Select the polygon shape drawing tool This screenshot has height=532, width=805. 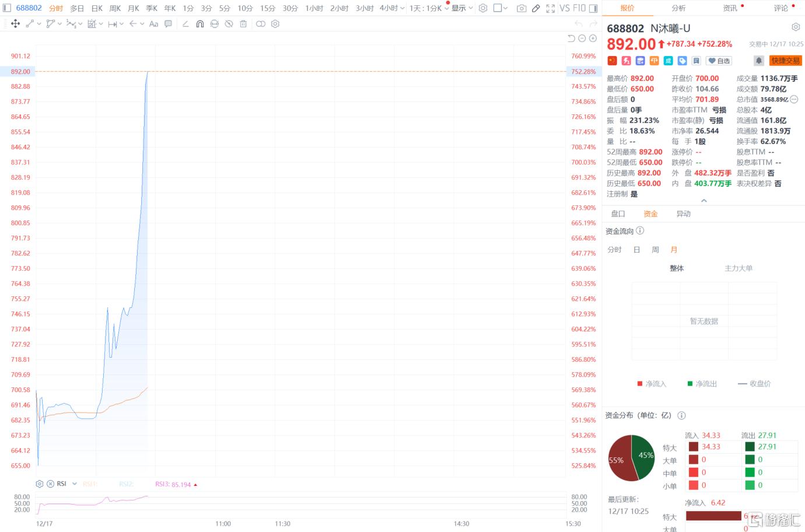50,24
